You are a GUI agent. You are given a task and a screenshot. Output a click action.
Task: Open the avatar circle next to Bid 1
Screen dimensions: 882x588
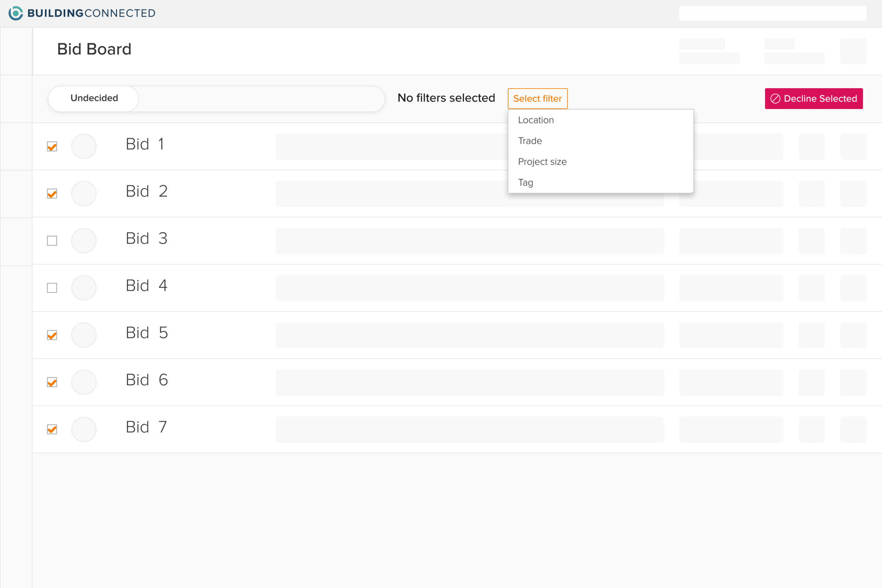84,146
